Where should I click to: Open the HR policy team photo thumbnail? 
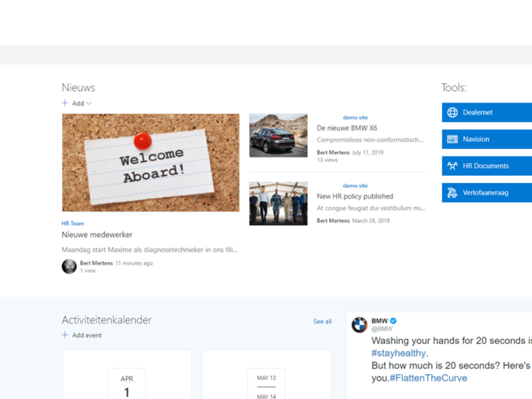point(278,203)
